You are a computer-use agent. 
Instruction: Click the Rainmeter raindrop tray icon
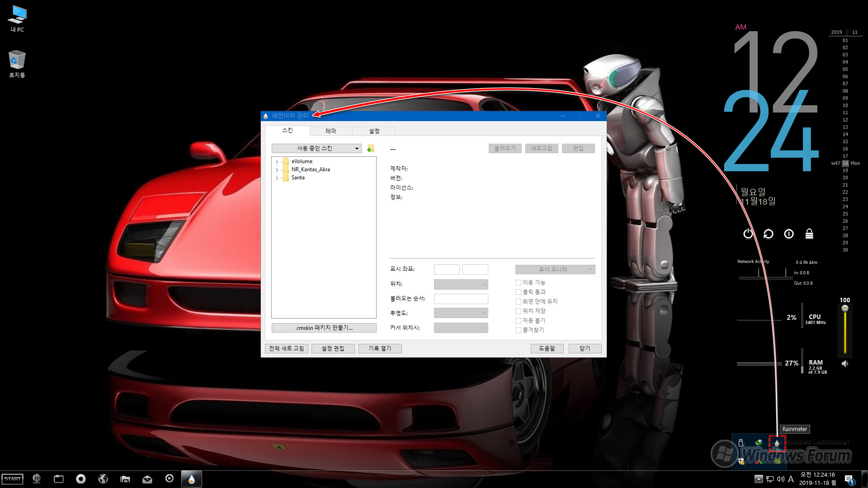[777, 443]
